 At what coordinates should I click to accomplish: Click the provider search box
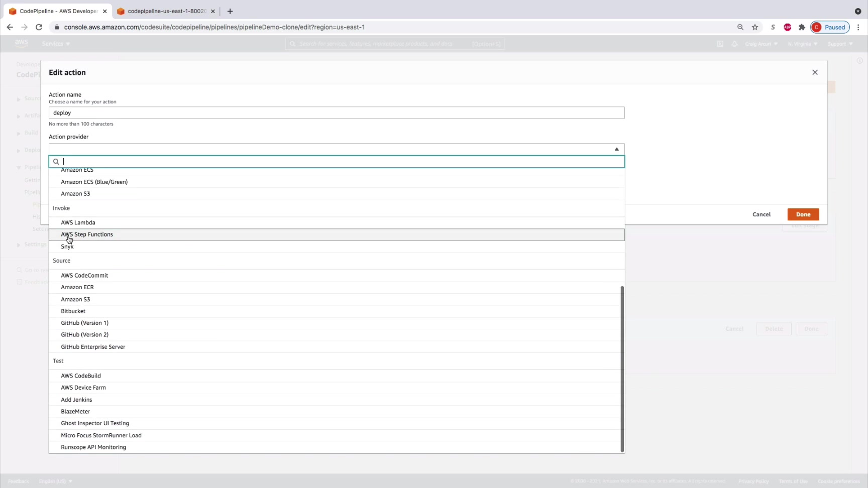tap(337, 162)
